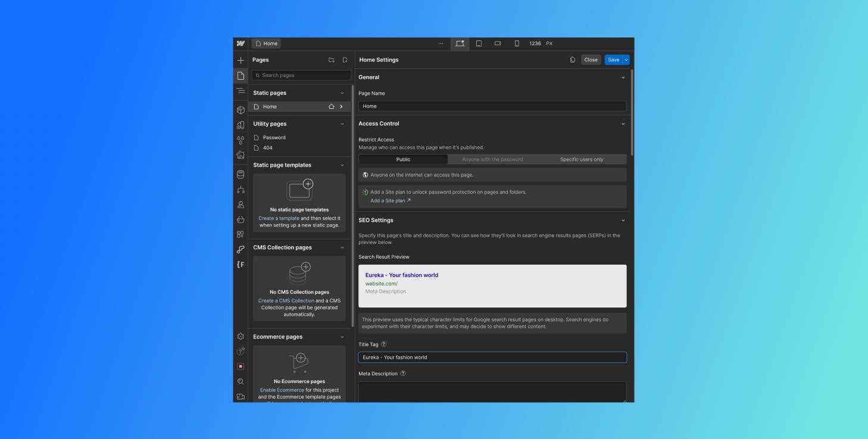This screenshot has height=439, width=868.
Task: Click the Home page tab at top
Action: coord(266,43)
